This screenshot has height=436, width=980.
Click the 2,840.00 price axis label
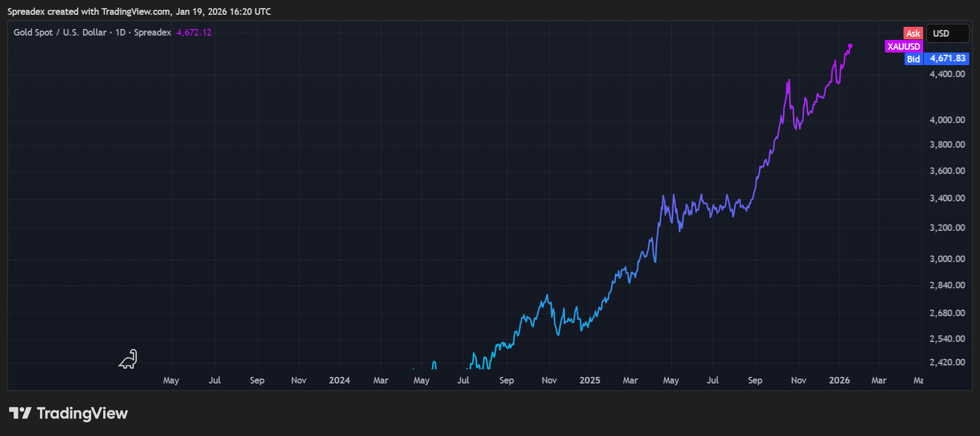947,285
